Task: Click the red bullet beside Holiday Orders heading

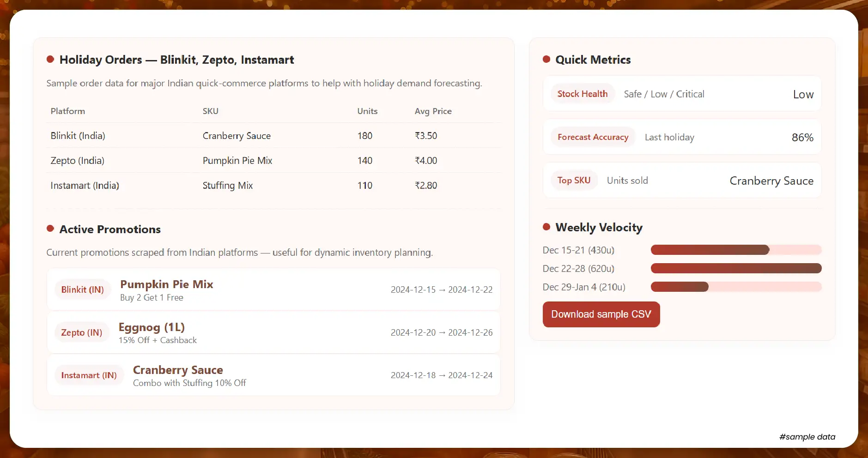Action: click(50, 59)
